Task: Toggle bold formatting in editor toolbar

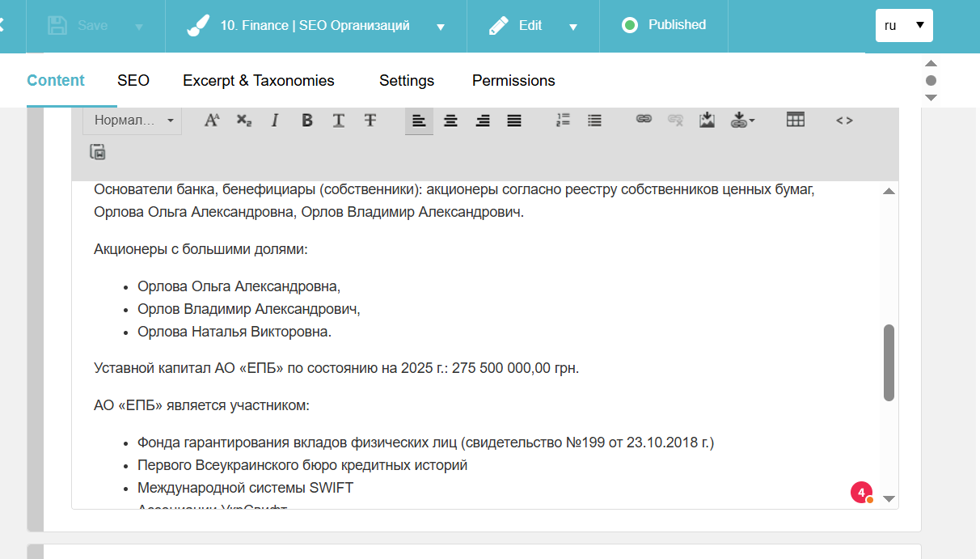Action: [307, 121]
